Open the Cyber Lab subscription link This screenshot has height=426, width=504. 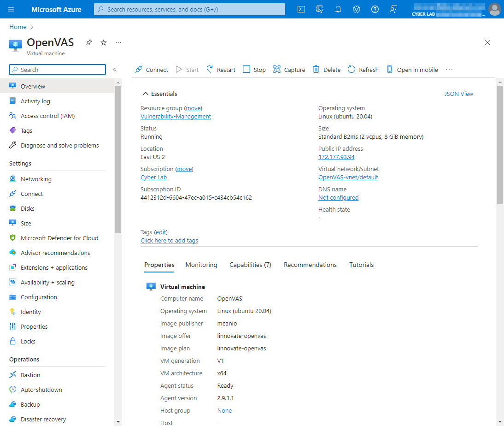point(154,177)
